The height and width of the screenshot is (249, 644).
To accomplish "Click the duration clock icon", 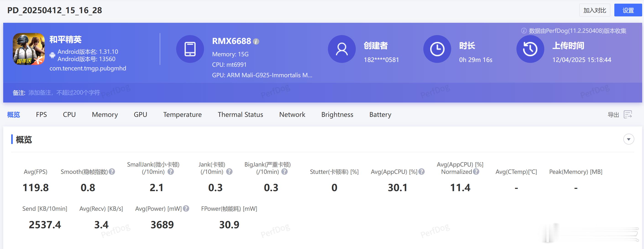I will pyautogui.click(x=437, y=49).
